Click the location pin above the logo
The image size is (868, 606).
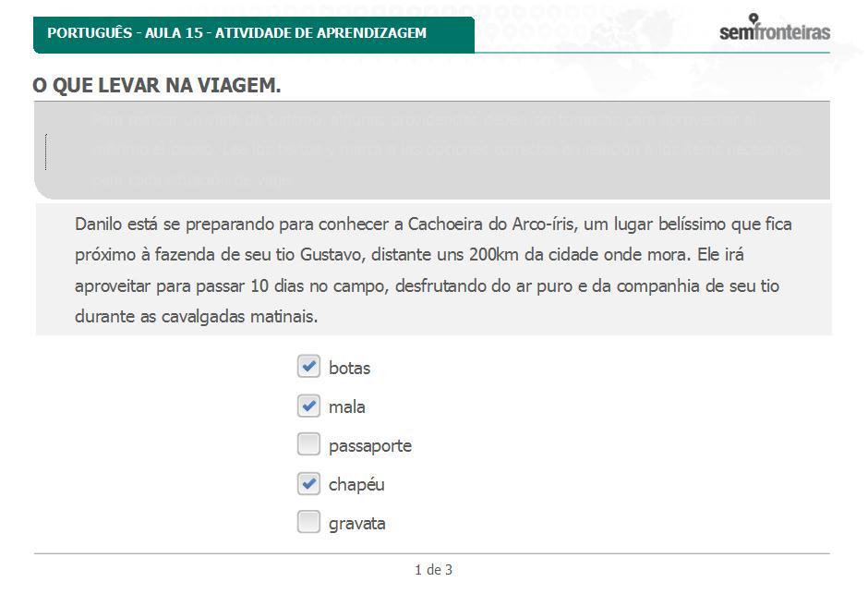(753, 18)
